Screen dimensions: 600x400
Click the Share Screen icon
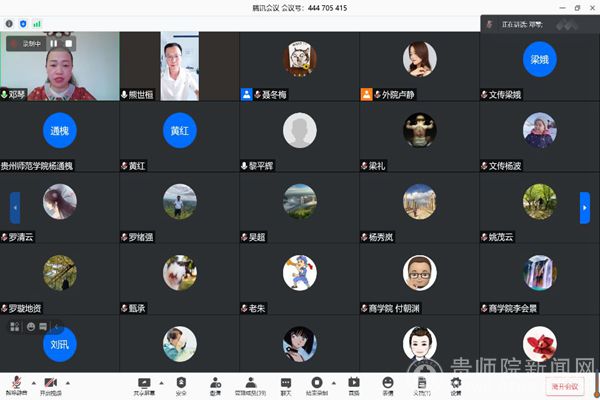tap(144, 383)
